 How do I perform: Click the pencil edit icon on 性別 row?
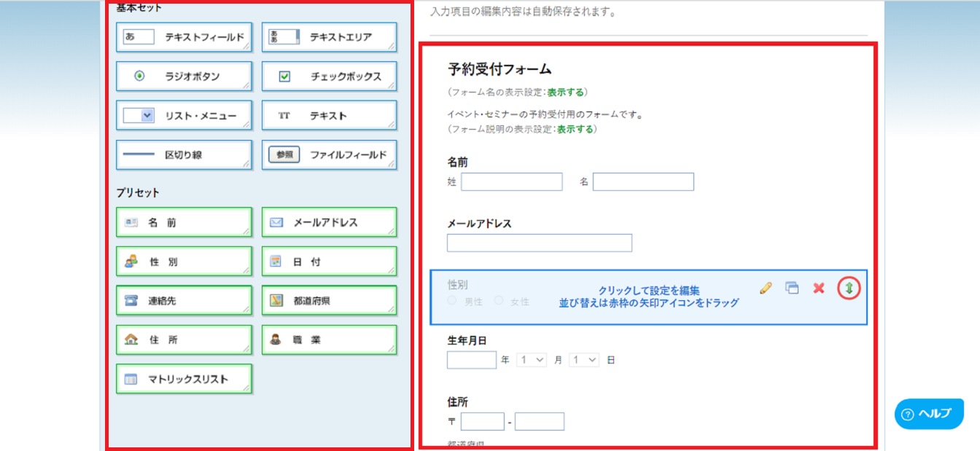point(765,288)
